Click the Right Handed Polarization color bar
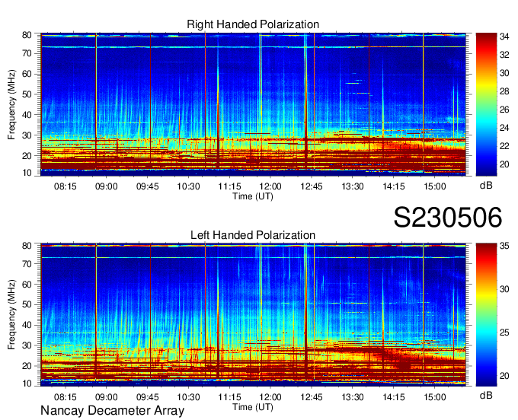This screenshot has height=420, width=518. pos(486,104)
